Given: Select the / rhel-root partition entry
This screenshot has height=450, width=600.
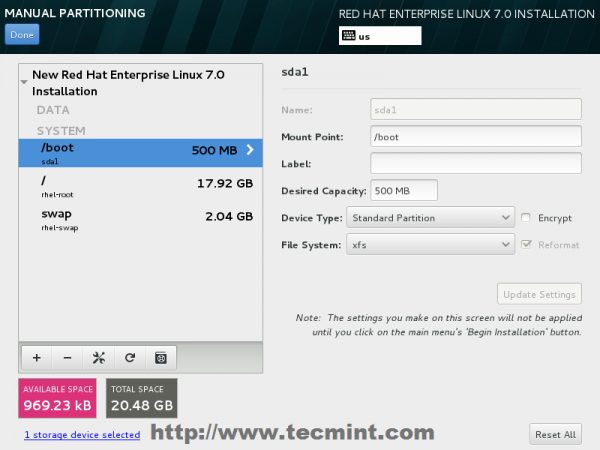Looking at the screenshot, I should pos(140,186).
